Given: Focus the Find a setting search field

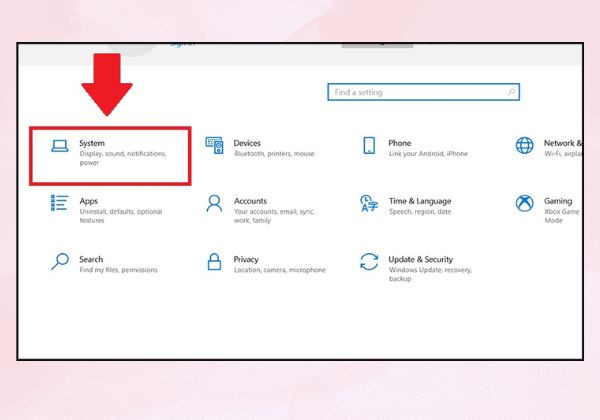Looking at the screenshot, I should (424, 92).
